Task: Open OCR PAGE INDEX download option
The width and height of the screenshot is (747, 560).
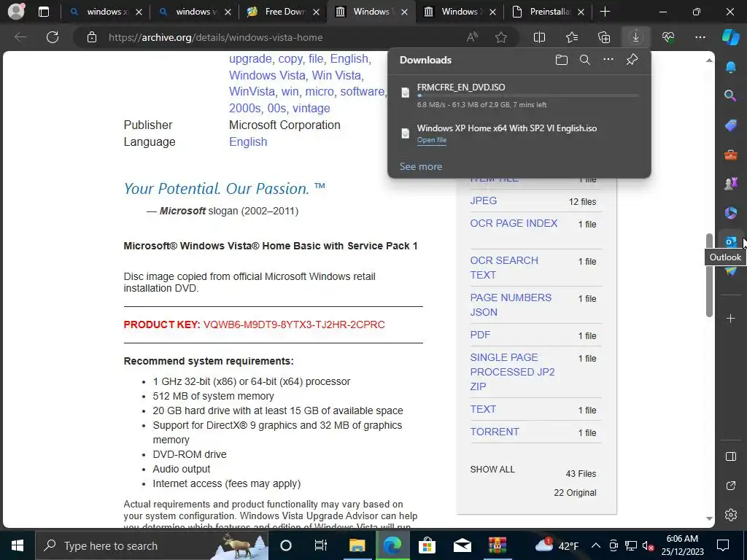Action: (x=514, y=223)
